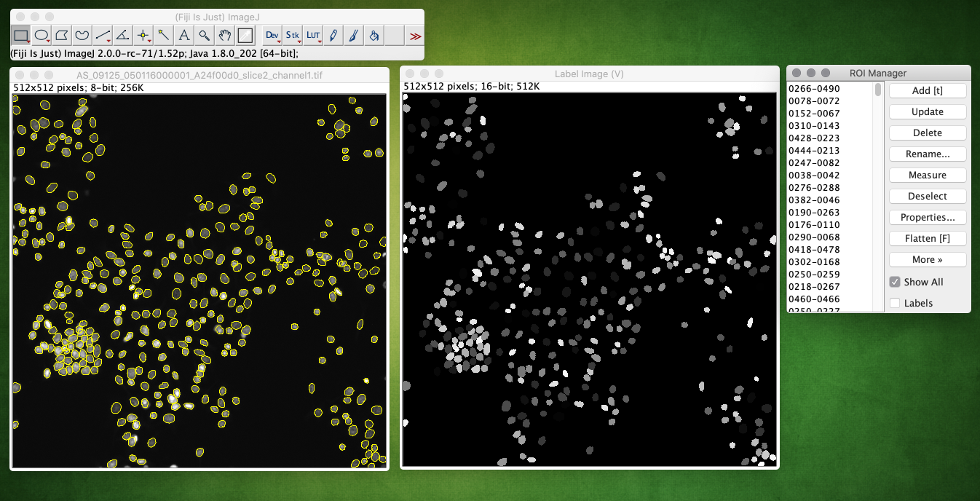Screen dimensions: 980x501
Task: Select the Oval selection tool
Action: pos(42,34)
